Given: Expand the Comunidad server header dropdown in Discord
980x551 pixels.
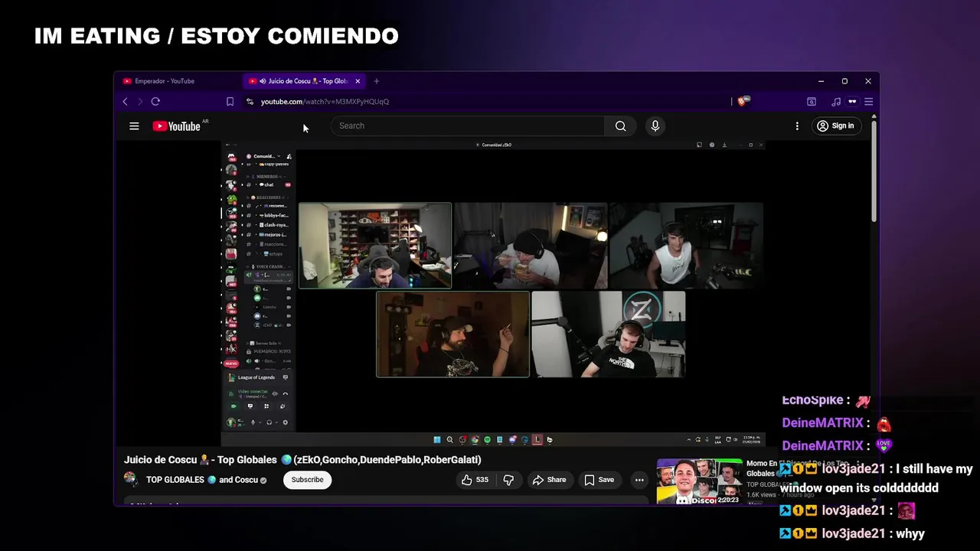Looking at the screenshot, I should point(266,156).
